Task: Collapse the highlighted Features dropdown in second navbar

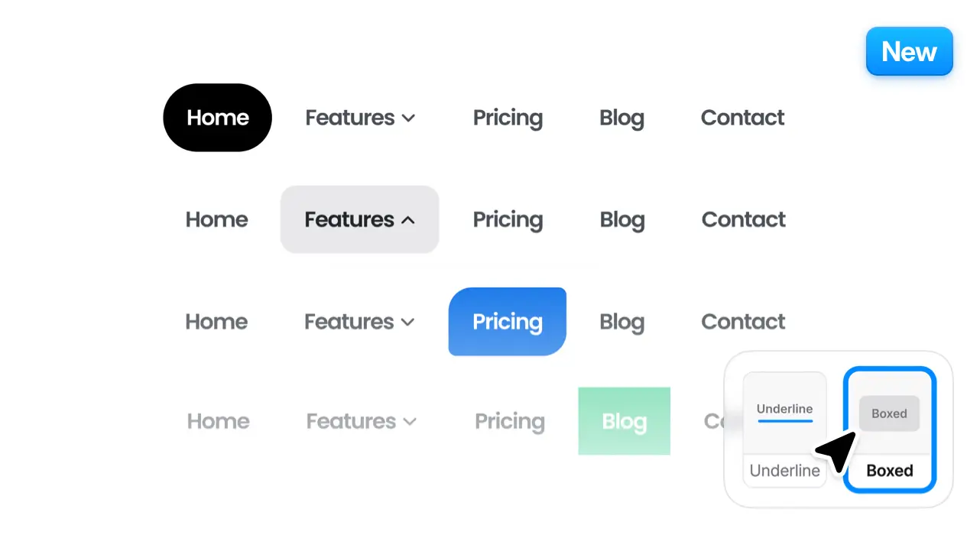Action: point(408,220)
